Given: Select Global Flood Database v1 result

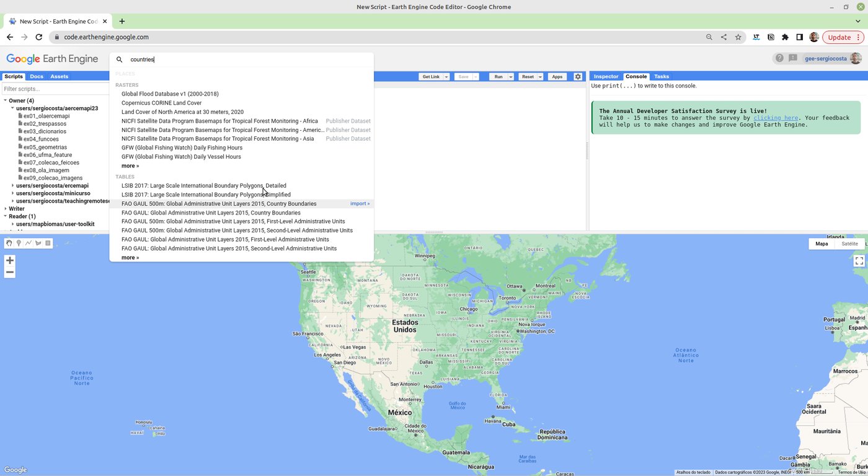Looking at the screenshot, I should click(x=170, y=94).
